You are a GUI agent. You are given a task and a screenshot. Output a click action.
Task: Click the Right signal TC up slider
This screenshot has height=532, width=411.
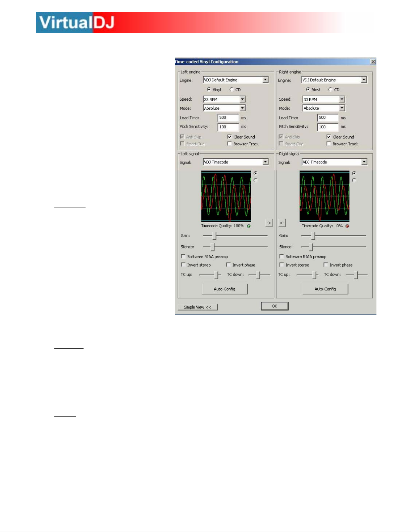[x=307, y=275]
